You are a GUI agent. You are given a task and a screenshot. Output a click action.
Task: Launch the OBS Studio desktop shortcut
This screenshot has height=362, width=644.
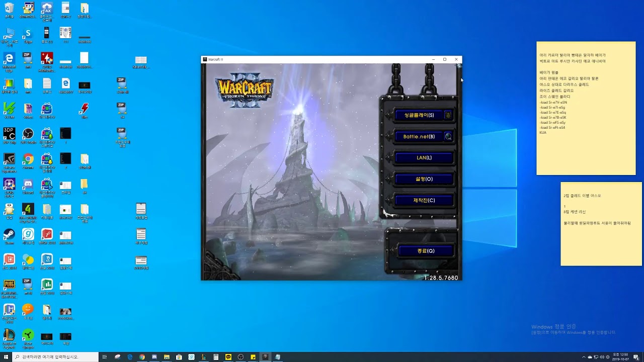click(x=28, y=136)
